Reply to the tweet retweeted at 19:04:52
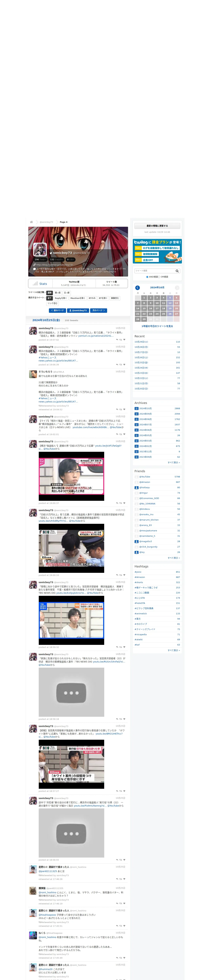 (x=117, y=409)
